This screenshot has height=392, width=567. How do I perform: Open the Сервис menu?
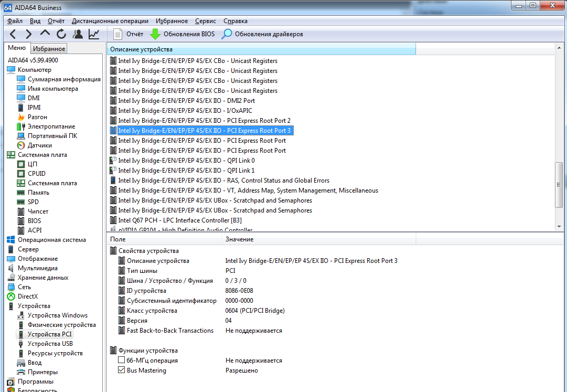[x=206, y=21]
